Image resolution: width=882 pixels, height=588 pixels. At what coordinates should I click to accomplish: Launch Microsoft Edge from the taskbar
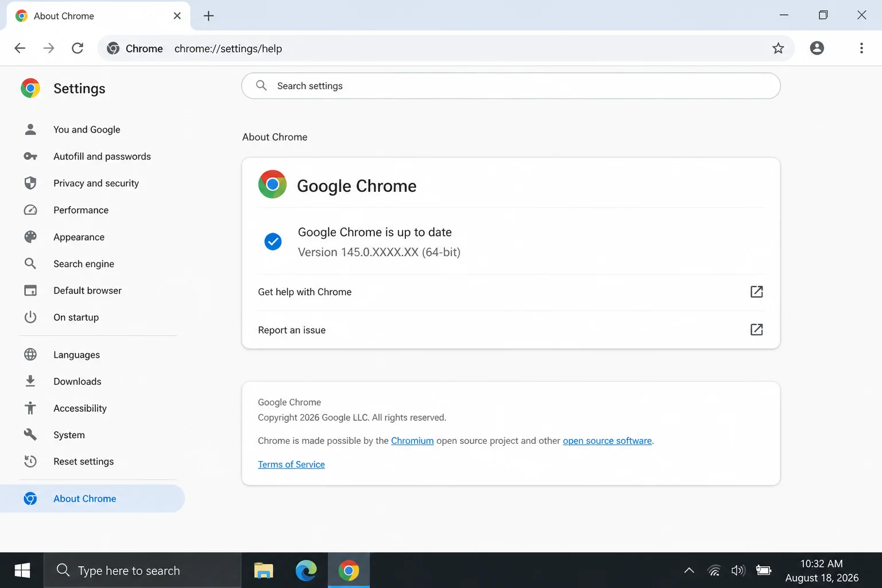pos(306,570)
